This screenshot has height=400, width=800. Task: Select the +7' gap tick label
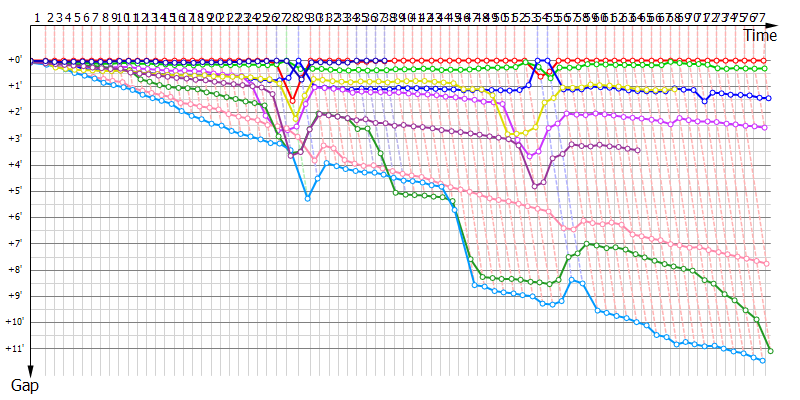(x=14, y=244)
